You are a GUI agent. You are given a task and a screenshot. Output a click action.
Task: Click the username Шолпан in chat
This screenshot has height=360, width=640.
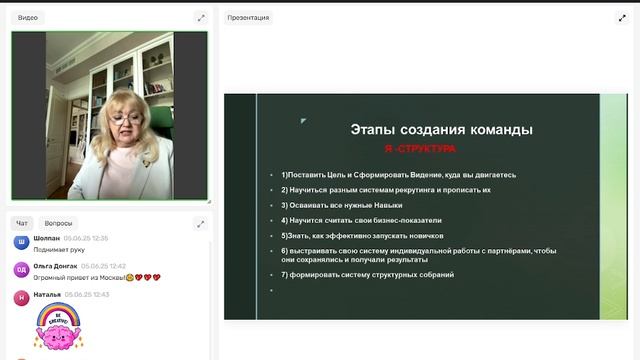[47, 238]
